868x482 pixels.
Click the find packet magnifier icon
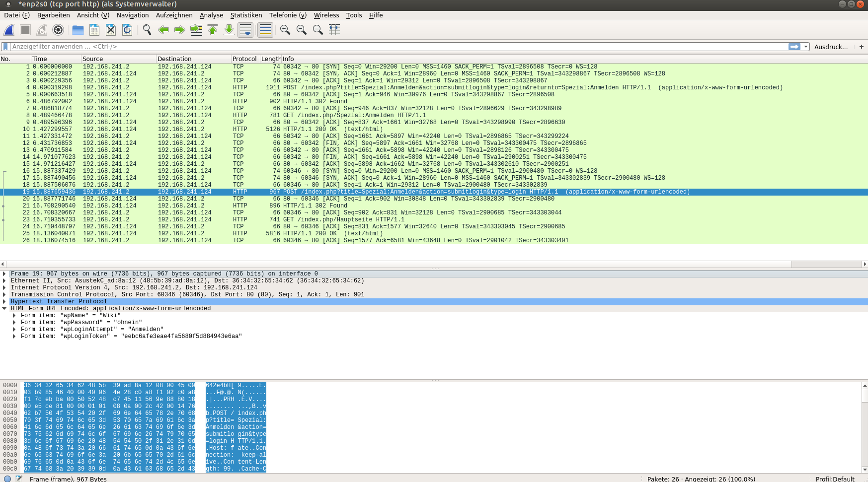click(147, 30)
